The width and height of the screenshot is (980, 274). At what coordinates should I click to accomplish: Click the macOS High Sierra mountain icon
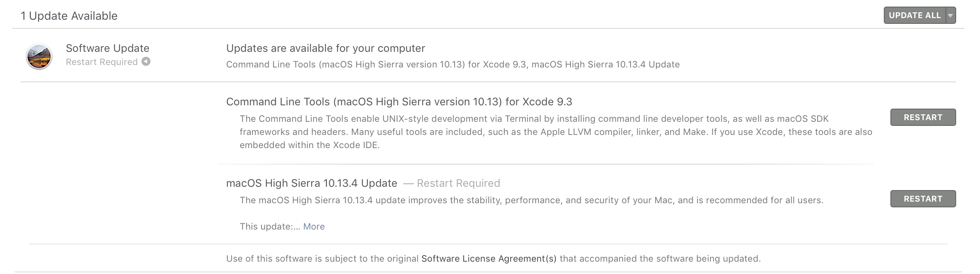pos(39,56)
